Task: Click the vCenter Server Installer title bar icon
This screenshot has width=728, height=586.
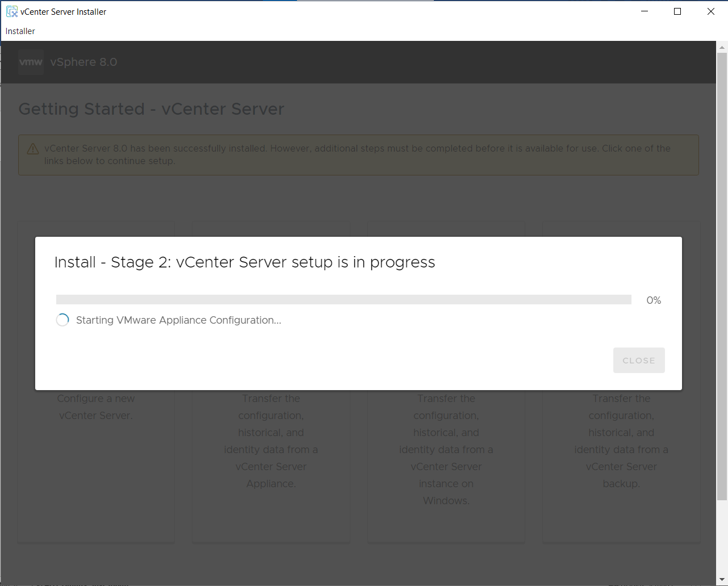Action: 11,11
